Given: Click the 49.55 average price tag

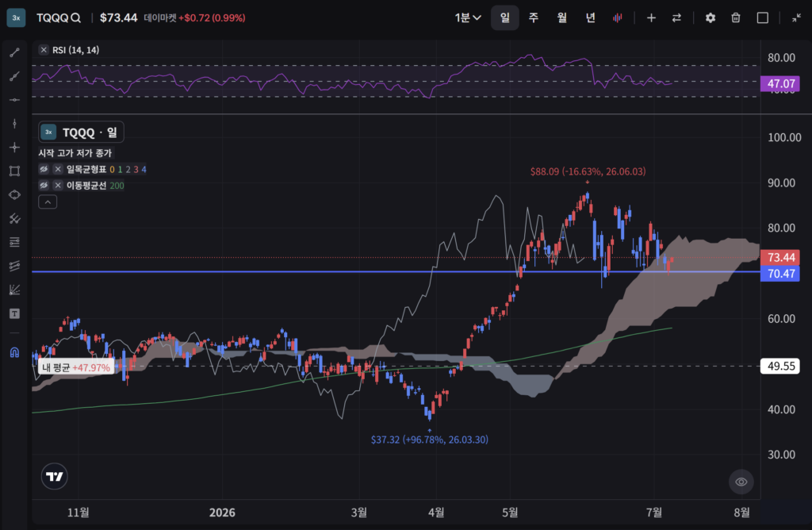Looking at the screenshot, I should [780, 367].
